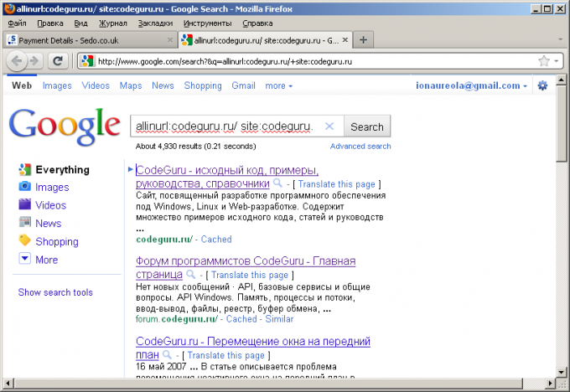Translate the Форум программистов result page
570x392 pixels.
250,275
